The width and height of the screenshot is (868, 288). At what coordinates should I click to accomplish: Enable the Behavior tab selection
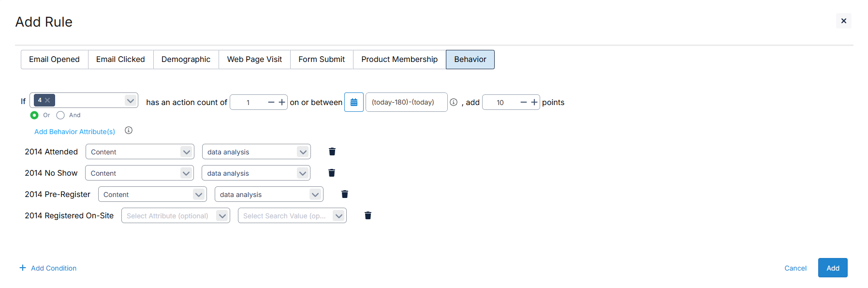pyautogui.click(x=470, y=59)
